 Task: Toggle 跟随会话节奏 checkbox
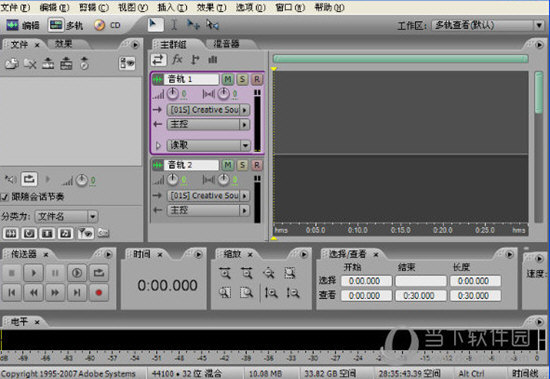[5, 197]
